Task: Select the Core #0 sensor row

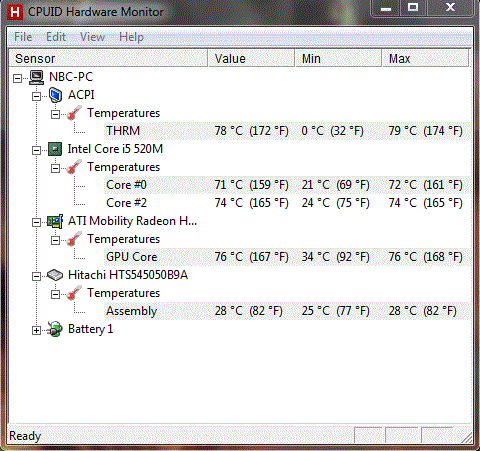Action: click(x=287, y=185)
